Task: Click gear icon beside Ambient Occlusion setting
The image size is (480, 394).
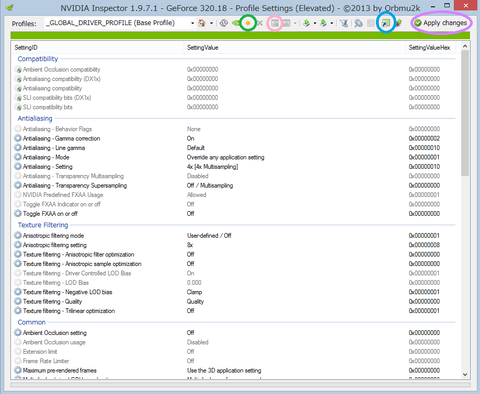Action: 18,332
